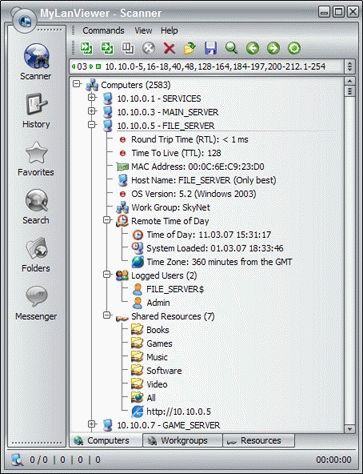The height and width of the screenshot is (474, 363).
Task: Click the gray stop scanning toolbar icon
Action: 148,48
